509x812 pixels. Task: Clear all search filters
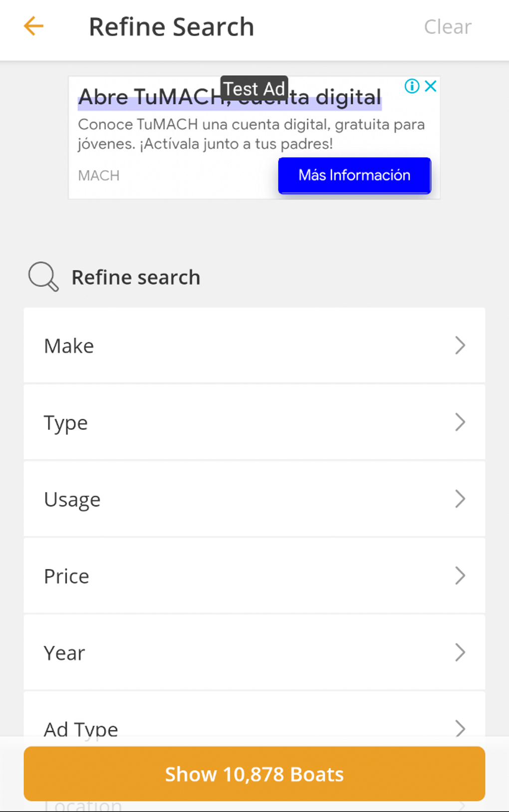pos(447,27)
